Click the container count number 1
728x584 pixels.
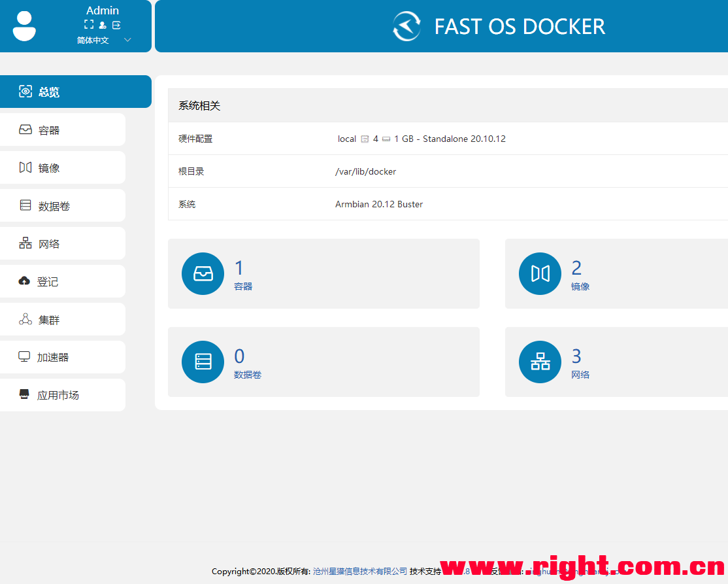point(239,267)
